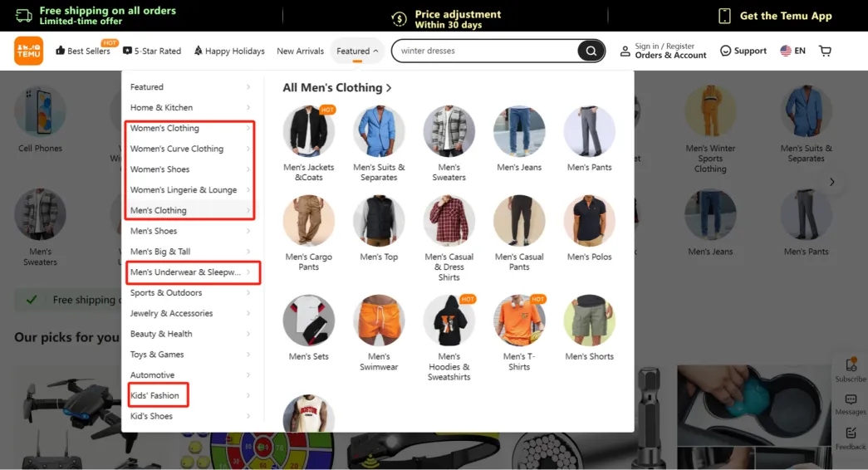The image size is (868, 470).
Task: Select Women's Clothing in category list
Action: point(164,128)
